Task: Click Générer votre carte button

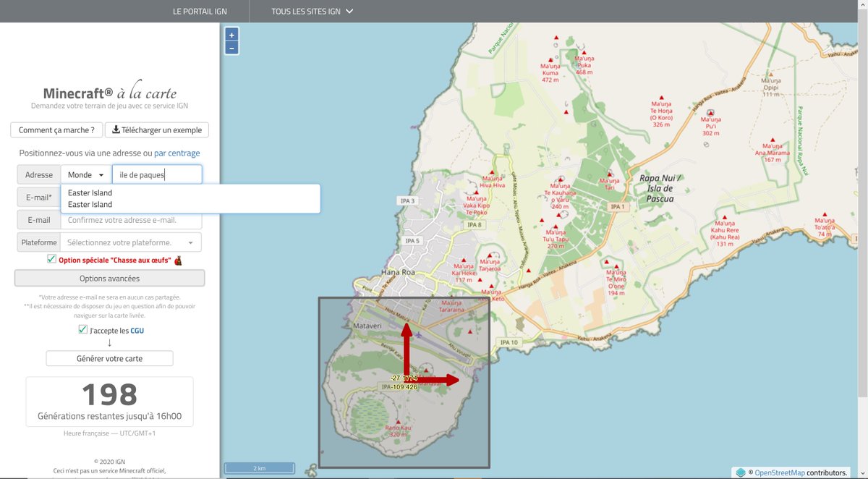Action: click(110, 359)
